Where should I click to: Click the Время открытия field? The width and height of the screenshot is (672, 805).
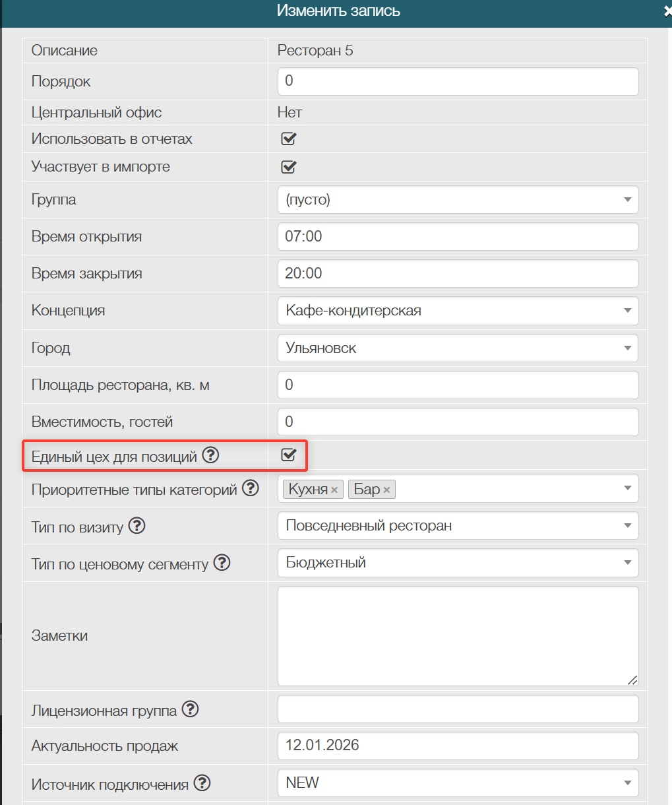click(x=458, y=236)
